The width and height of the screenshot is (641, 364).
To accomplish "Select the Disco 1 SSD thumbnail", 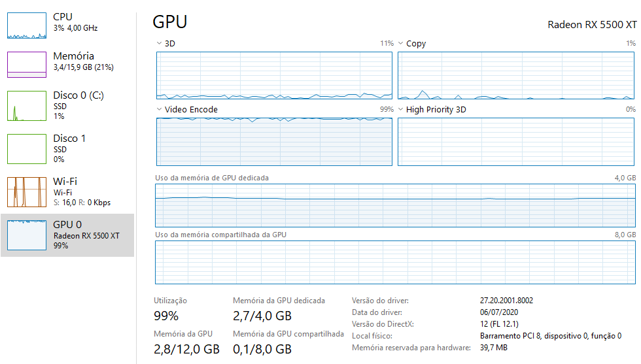I will (27, 149).
